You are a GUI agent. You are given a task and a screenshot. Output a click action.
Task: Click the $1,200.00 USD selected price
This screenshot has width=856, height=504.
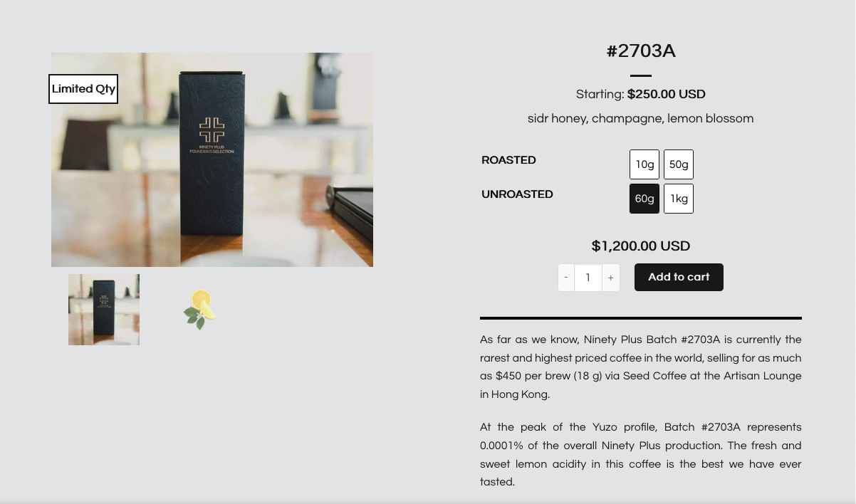(x=641, y=246)
